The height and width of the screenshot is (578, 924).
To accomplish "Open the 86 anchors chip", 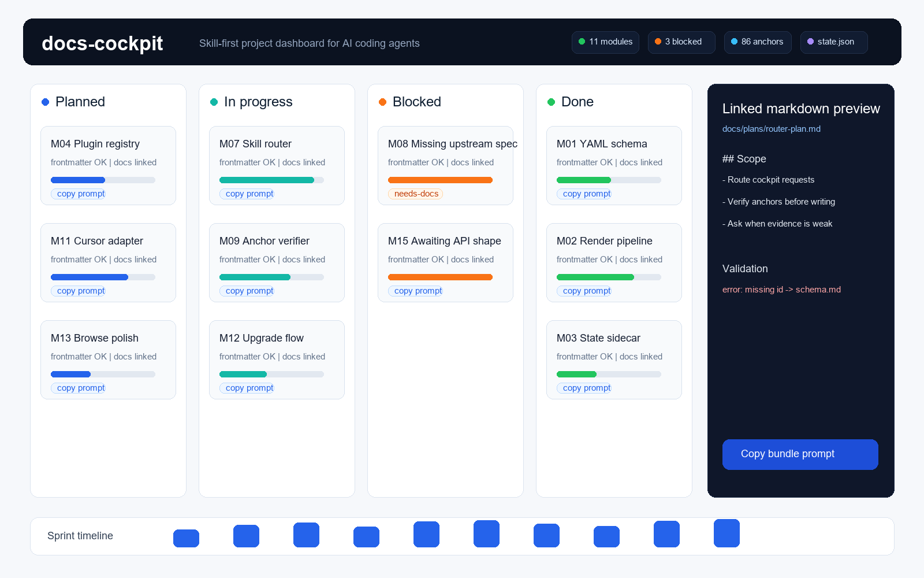I will pos(758,42).
